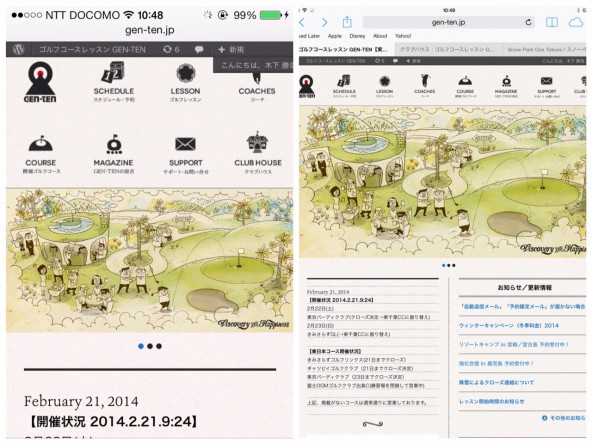Tap golf course illustration in tablet view
Viewport: 592px width, 444px height.
pos(442,182)
